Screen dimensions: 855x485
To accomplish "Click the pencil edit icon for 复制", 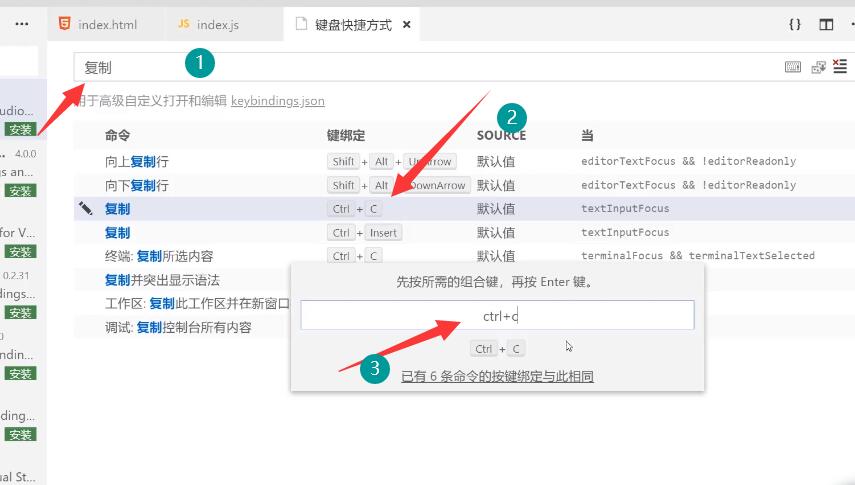I will point(86,208).
